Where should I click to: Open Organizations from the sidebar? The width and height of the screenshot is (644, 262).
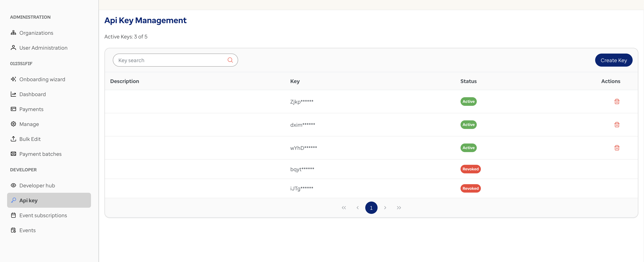click(36, 33)
